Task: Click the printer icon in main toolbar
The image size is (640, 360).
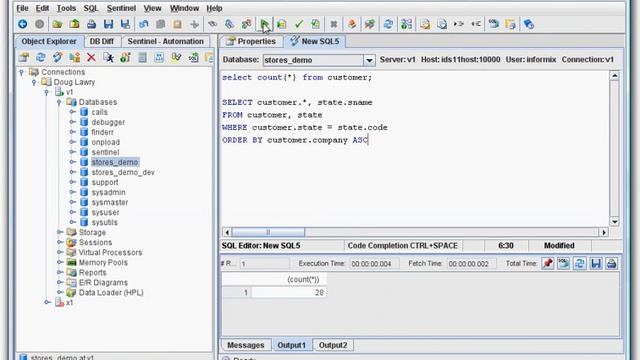Action: [x=91, y=24]
